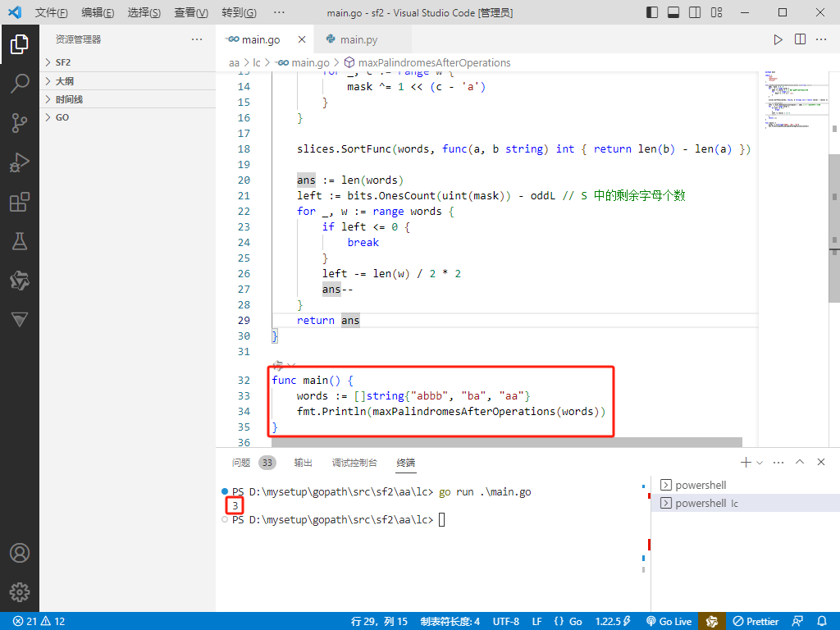Change the LF end of line sequence

pyautogui.click(x=536, y=622)
